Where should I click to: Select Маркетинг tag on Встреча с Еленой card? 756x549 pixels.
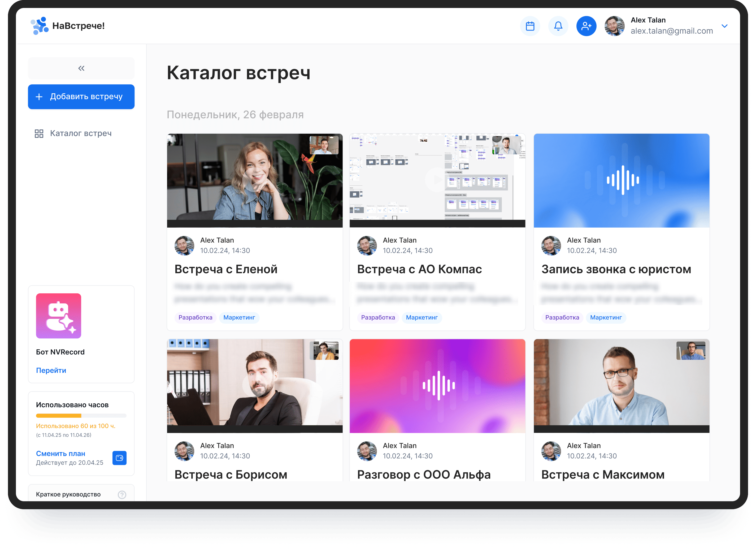(x=239, y=317)
